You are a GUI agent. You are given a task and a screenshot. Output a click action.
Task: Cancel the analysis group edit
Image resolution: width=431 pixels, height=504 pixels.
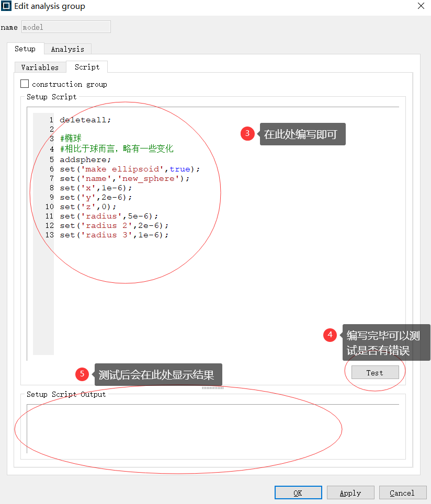tap(403, 492)
